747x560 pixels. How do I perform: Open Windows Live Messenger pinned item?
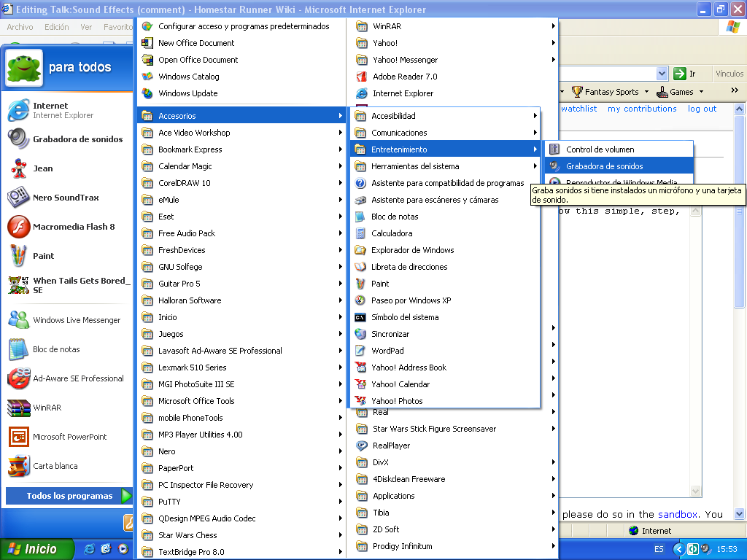click(x=68, y=320)
